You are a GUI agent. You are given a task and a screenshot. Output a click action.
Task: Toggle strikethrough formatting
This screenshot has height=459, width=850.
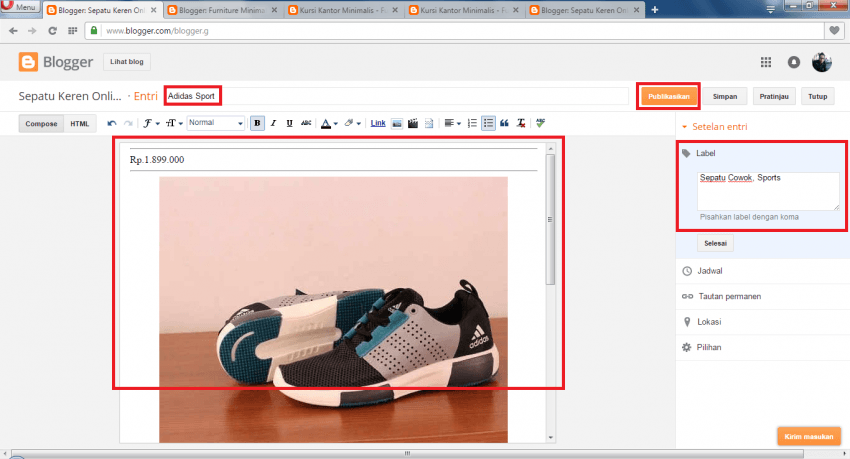coord(306,123)
